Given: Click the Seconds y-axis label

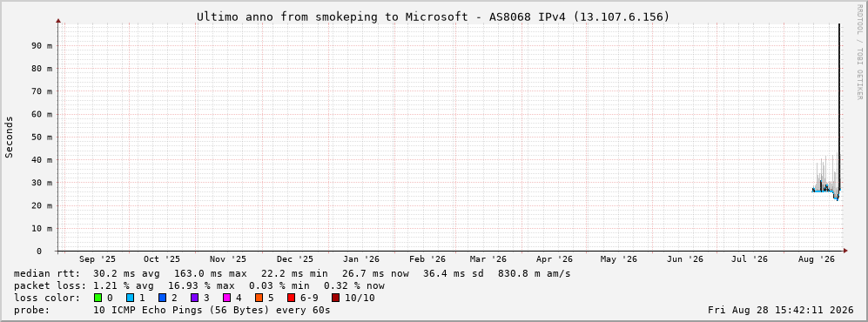Looking at the screenshot, I should click(10, 137).
